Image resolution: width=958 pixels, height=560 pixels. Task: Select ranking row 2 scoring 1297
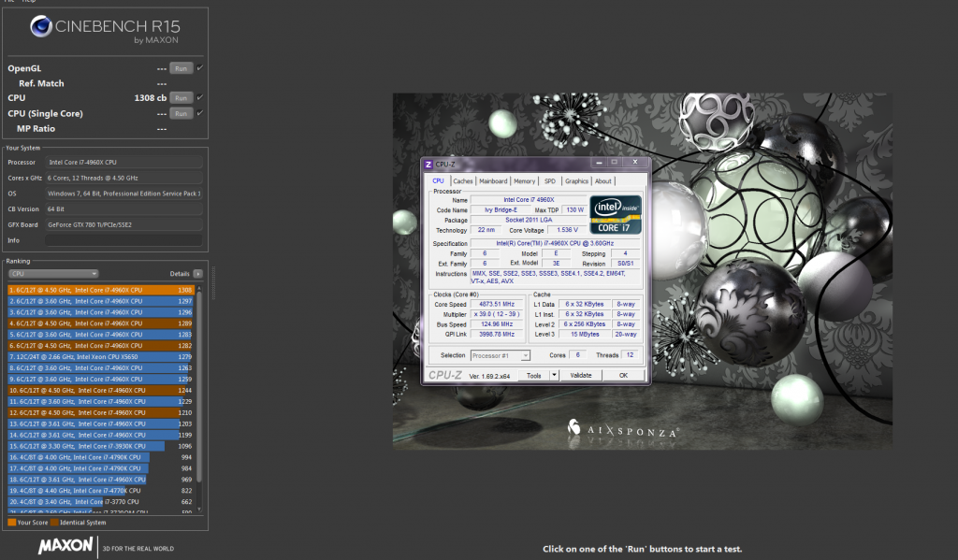click(x=101, y=301)
